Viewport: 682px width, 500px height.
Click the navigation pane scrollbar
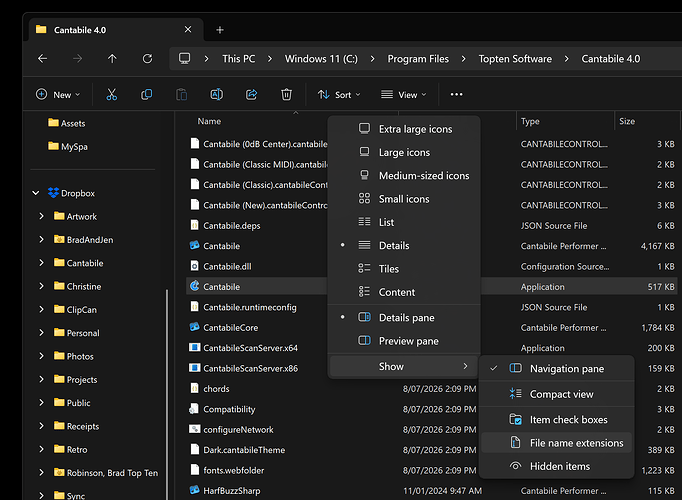coord(167,393)
